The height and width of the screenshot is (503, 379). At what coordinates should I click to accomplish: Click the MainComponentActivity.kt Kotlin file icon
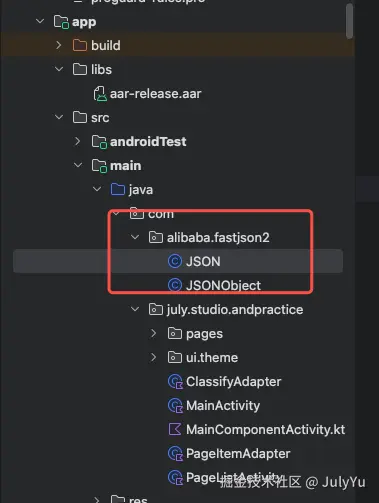(x=175, y=429)
